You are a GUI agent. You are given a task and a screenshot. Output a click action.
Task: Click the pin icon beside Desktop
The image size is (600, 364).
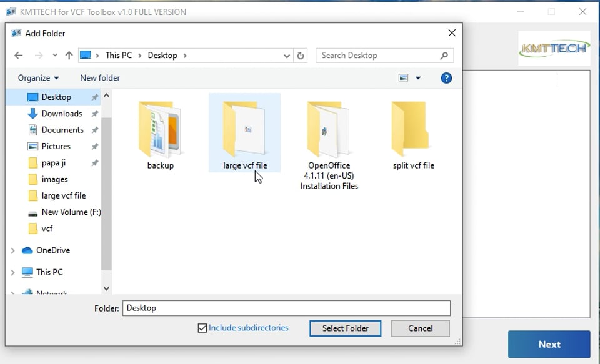pyautogui.click(x=95, y=97)
